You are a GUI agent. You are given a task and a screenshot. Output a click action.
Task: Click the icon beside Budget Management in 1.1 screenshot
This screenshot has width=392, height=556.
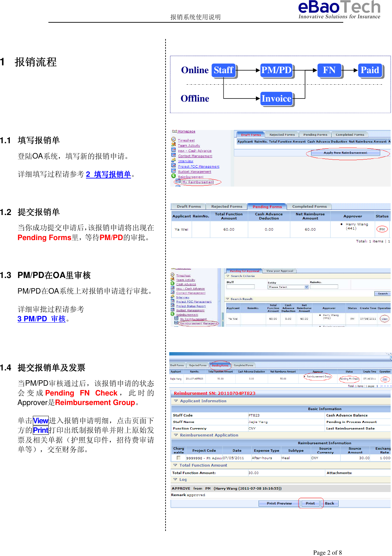(173, 171)
